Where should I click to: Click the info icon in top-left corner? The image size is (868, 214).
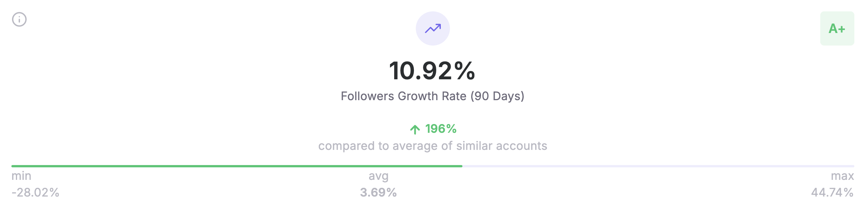pos(19,19)
